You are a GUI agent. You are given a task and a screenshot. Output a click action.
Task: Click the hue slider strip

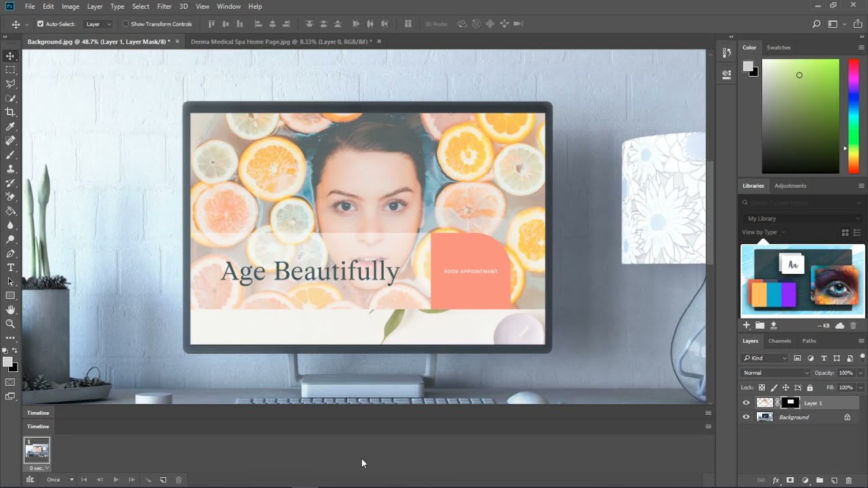tap(853, 116)
